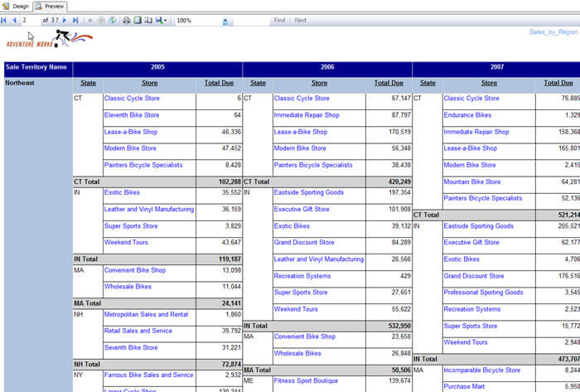Toggle Print Layout view
Screen dimensions: 580x392
[138, 21]
